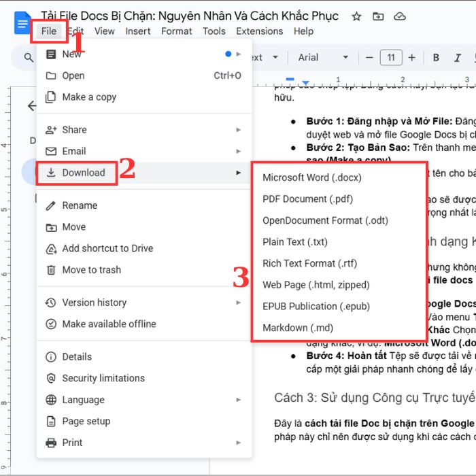Check the cloud save status icon
Viewport: 476px width, 476px height.
[400, 16]
